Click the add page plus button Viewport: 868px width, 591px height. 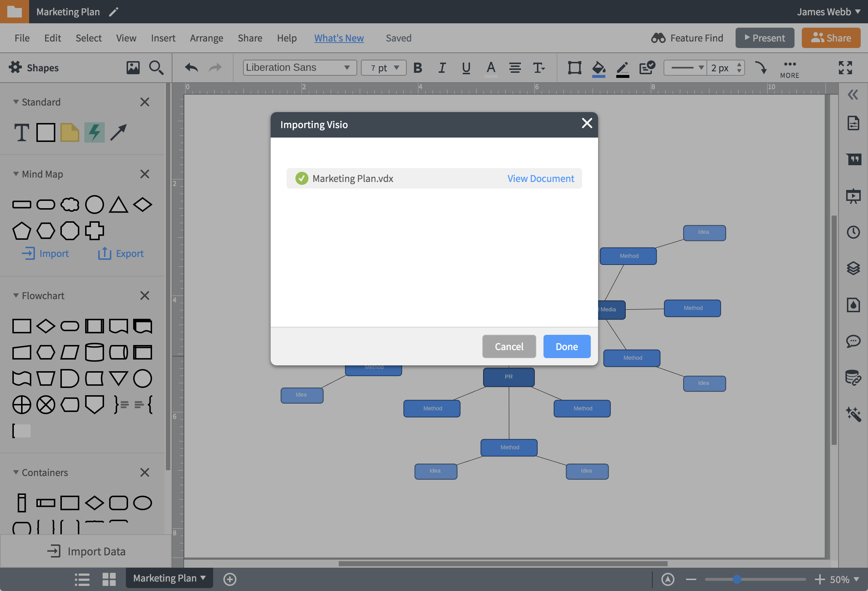pos(230,579)
